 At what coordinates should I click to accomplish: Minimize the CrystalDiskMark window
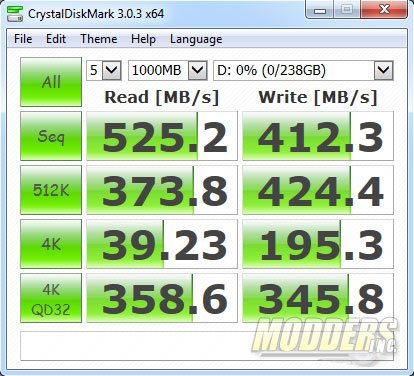[320, 11]
